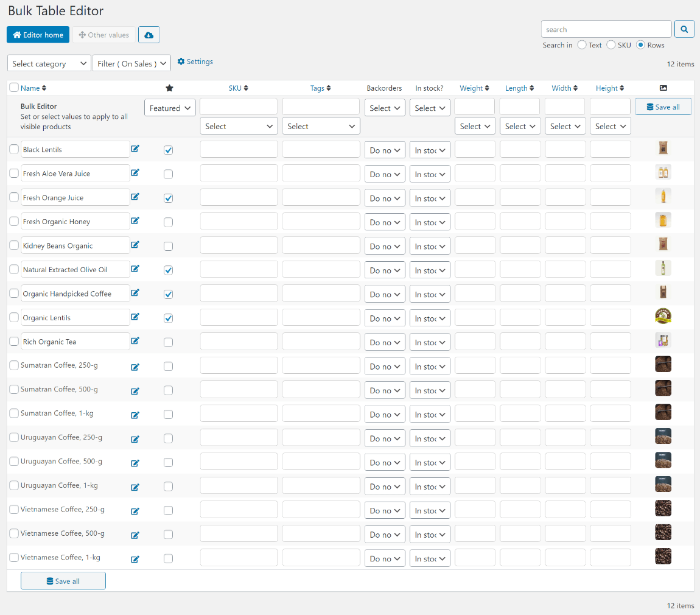Tick the select-all checkbox beside Name
700x615 pixels.
coord(14,88)
